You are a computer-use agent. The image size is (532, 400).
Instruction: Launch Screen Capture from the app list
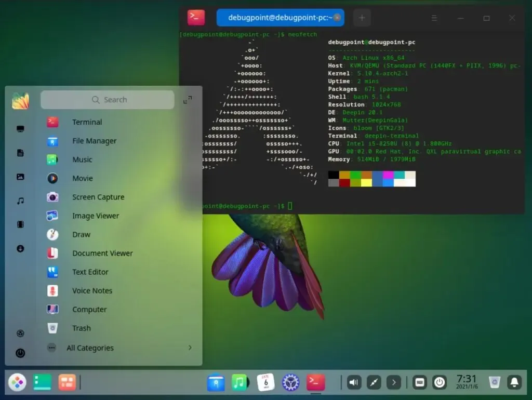[x=98, y=197]
